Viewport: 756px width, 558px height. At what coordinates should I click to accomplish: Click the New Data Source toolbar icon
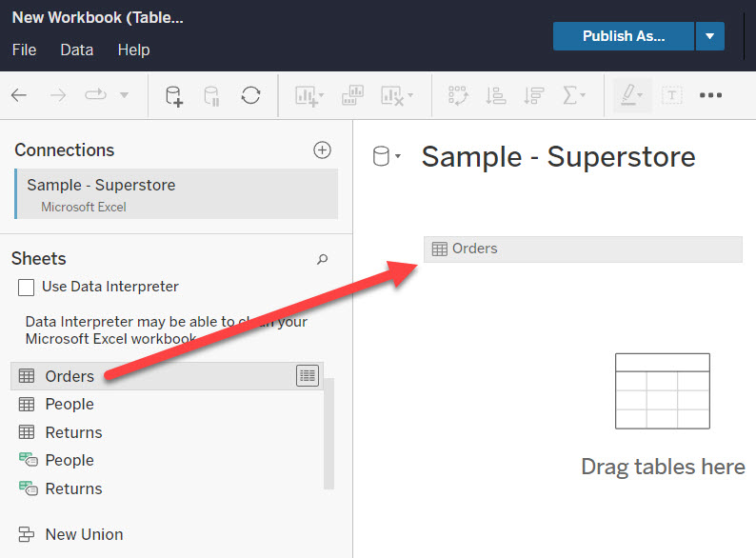[x=174, y=95]
